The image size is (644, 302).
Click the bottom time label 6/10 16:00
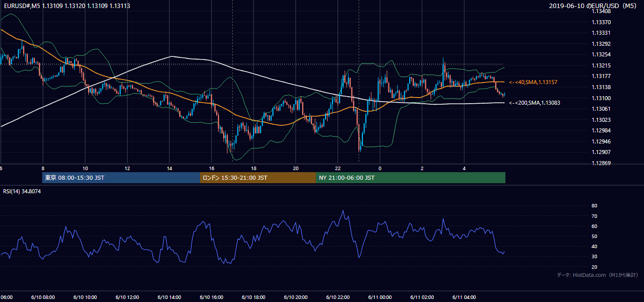point(211,297)
